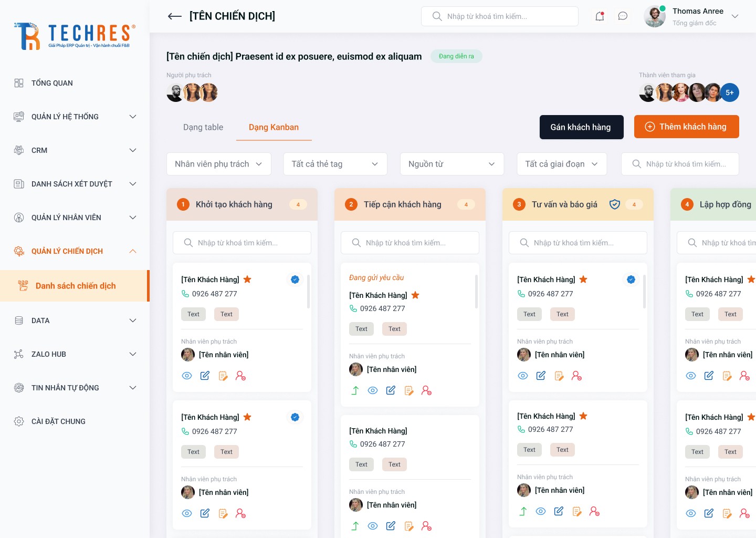The height and width of the screenshot is (538, 756).
Task: Open the notifications bell
Action: (600, 16)
